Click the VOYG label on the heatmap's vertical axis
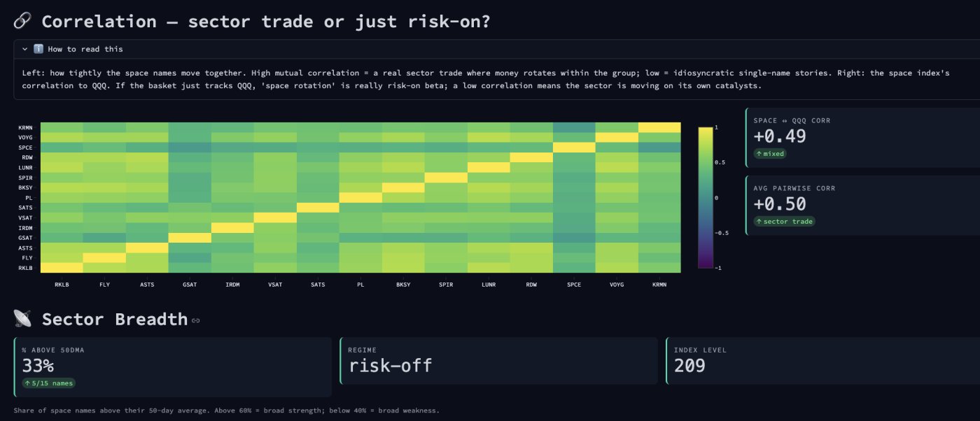The image size is (980, 421). pyautogui.click(x=26, y=138)
